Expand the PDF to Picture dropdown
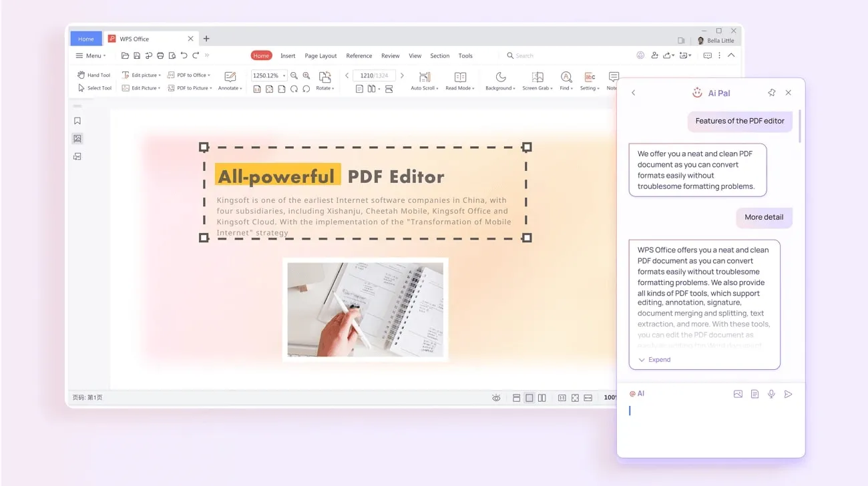The width and height of the screenshot is (868, 486). [190, 87]
